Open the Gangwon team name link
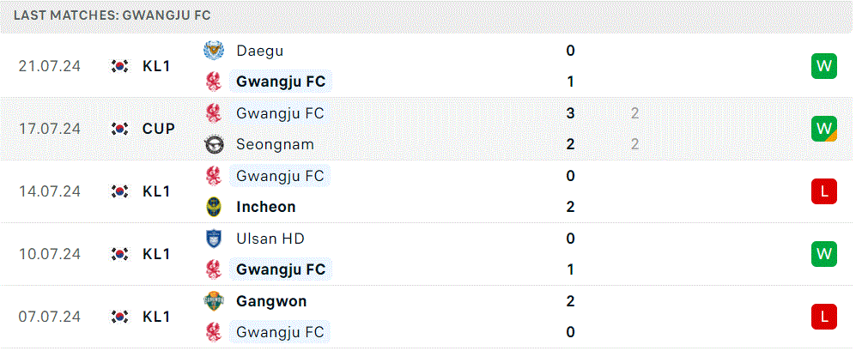Image resolution: width=868 pixels, height=351 pixels. point(271,301)
